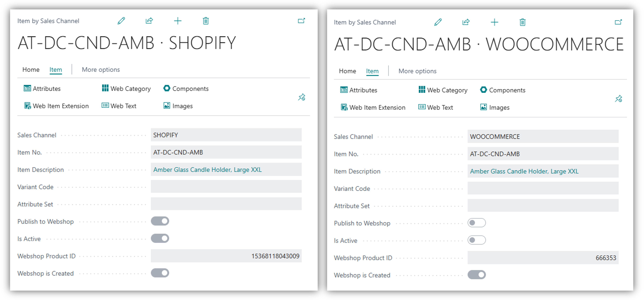
Task: Click Webshop Product ID 666353 field
Action: (x=543, y=258)
